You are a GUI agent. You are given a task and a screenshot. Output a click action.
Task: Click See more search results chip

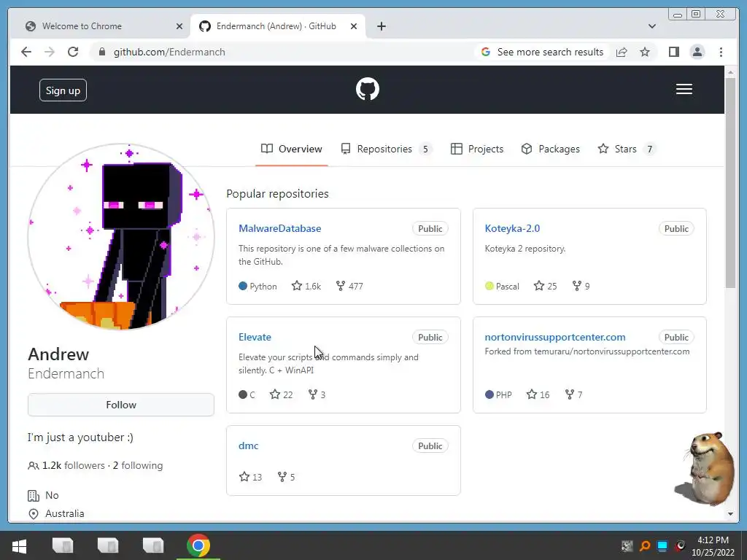542,52
